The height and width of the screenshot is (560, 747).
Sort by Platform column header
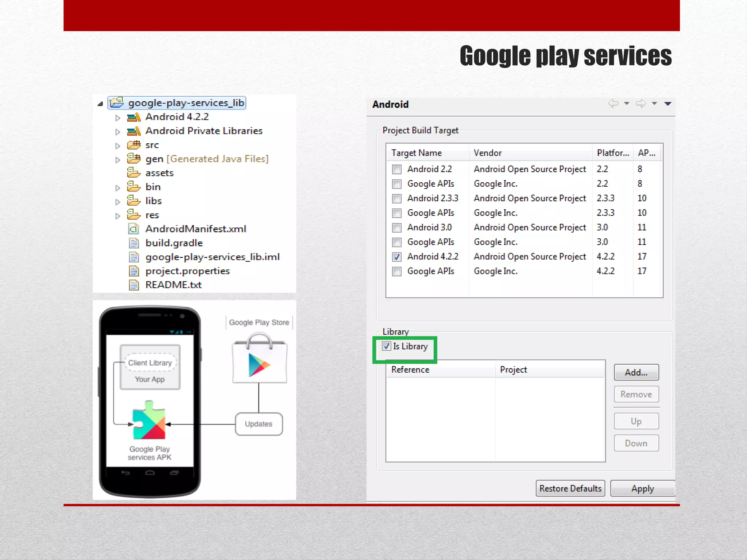pos(613,153)
